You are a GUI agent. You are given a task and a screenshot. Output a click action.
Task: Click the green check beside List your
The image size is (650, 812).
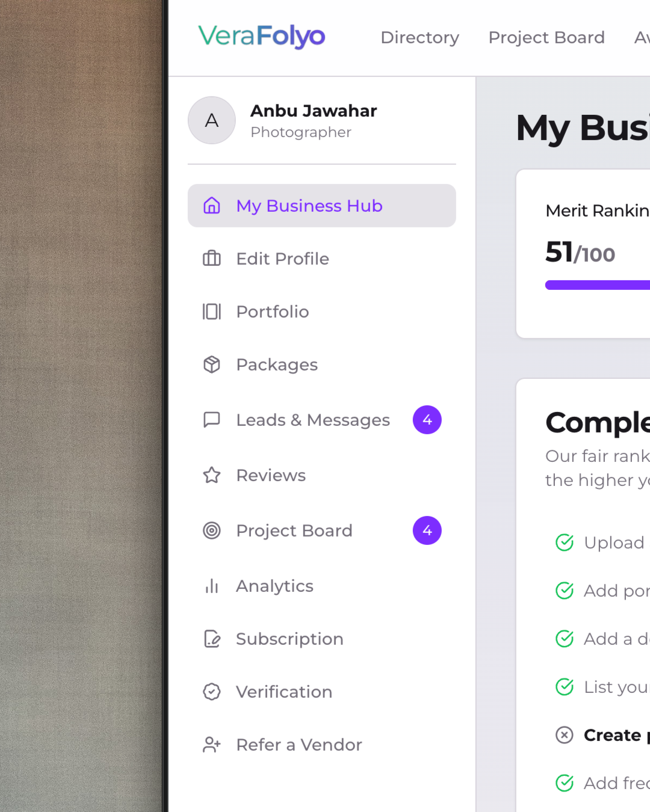565,687
